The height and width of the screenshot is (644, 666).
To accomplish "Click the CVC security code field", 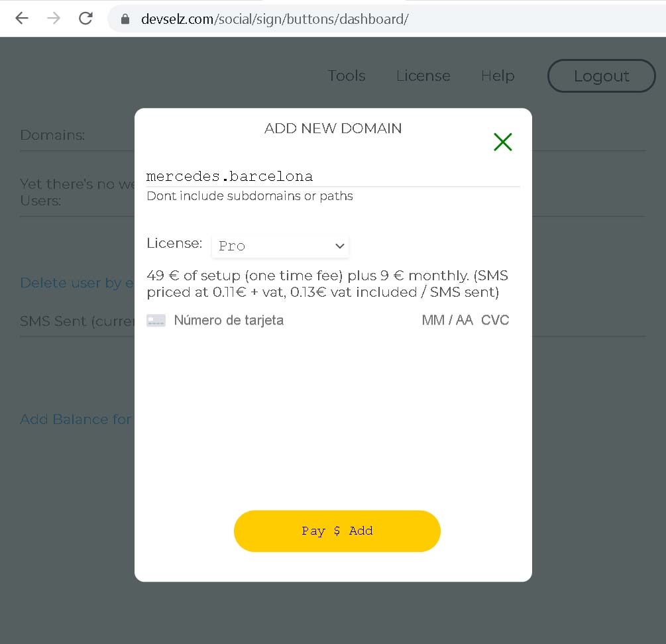I will tap(495, 321).
